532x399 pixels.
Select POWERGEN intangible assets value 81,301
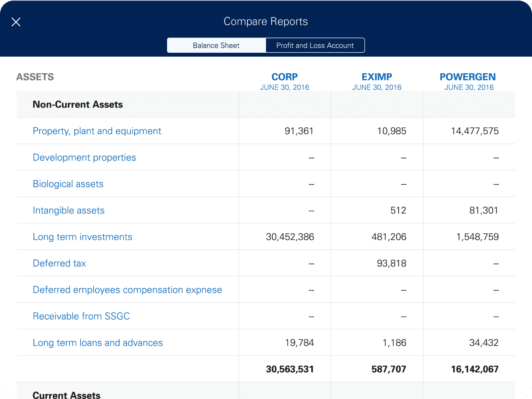pos(484,210)
